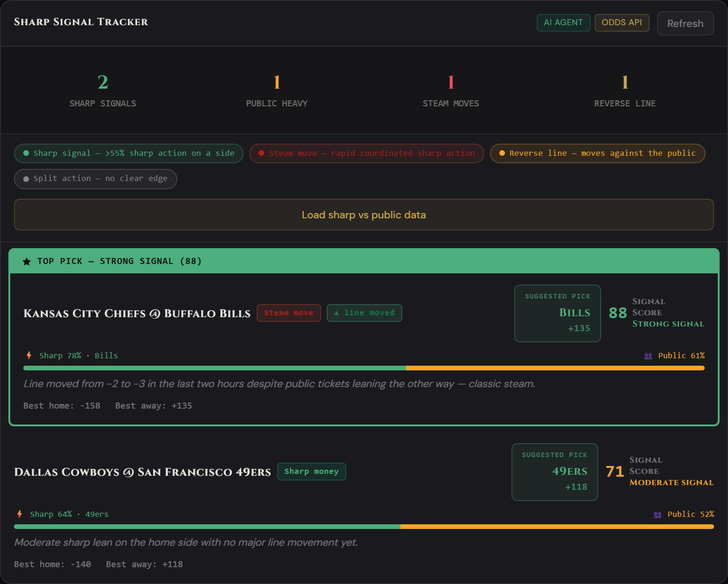
Task: Click the red dot in the Steam move legend
Action: click(x=261, y=153)
